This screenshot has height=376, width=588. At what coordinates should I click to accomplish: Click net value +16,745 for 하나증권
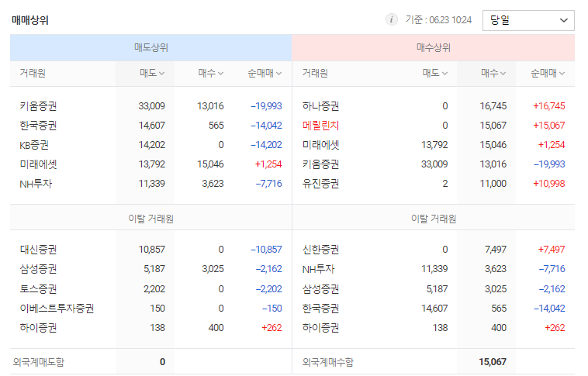549,106
